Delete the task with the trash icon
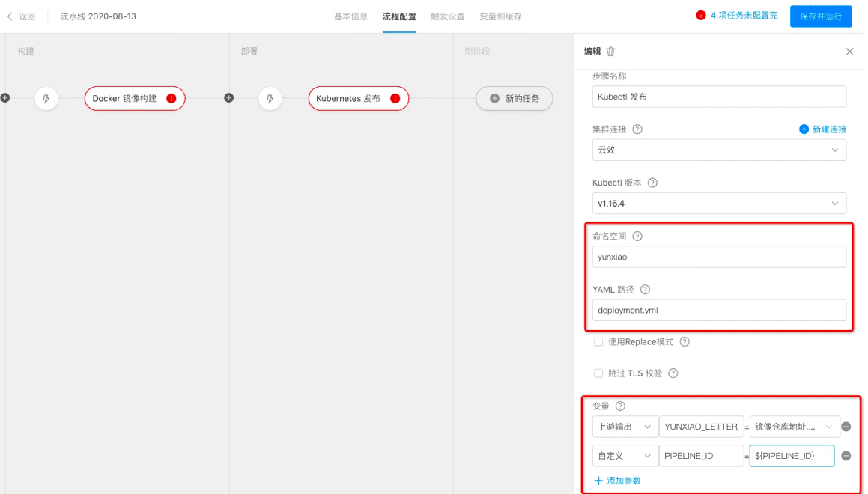 (610, 52)
